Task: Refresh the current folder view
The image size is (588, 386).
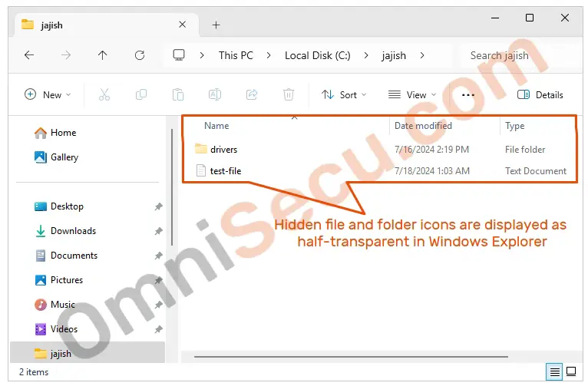Action: pyautogui.click(x=140, y=55)
